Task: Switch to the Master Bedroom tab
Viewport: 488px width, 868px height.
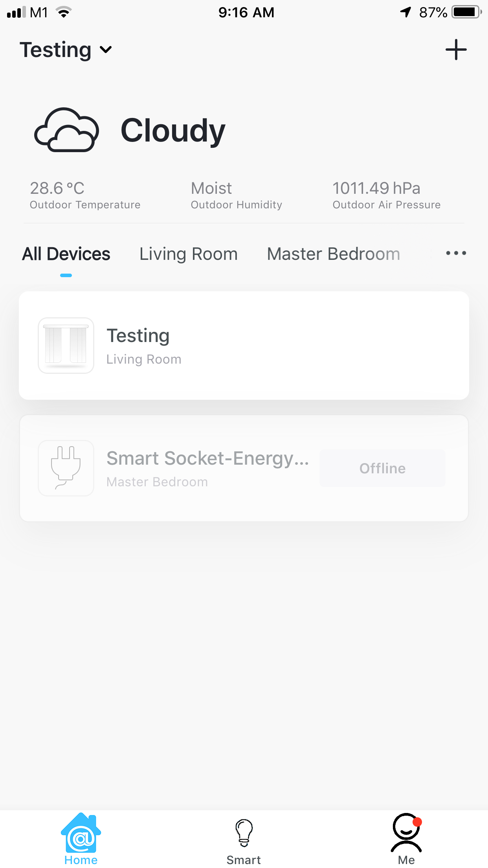Action: tap(334, 254)
